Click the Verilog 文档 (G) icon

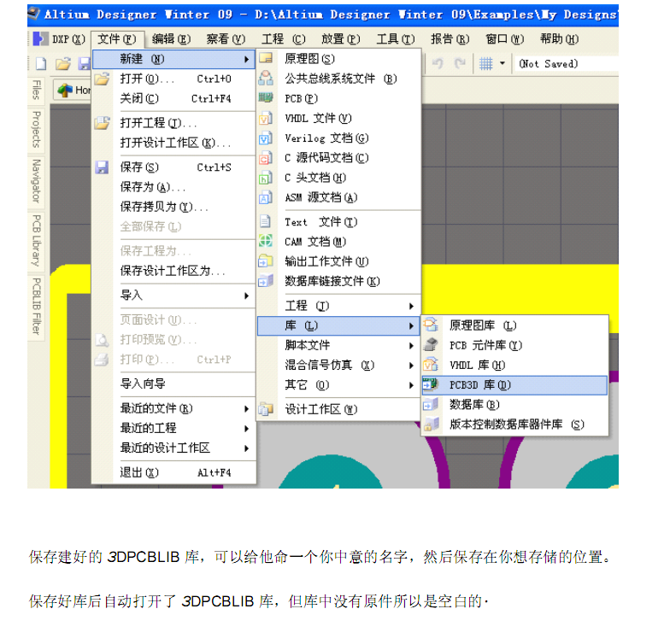coord(266,138)
